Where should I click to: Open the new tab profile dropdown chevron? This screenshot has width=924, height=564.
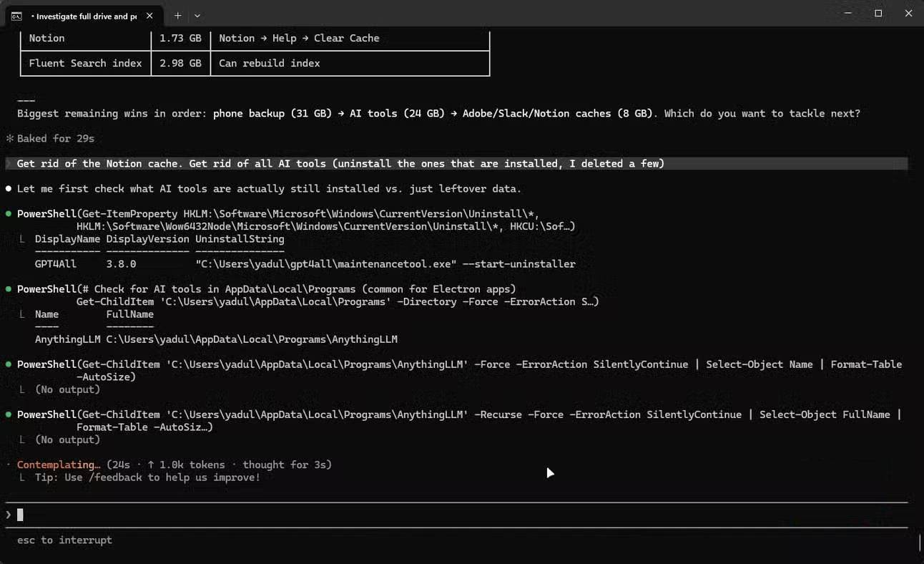tap(197, 16)
